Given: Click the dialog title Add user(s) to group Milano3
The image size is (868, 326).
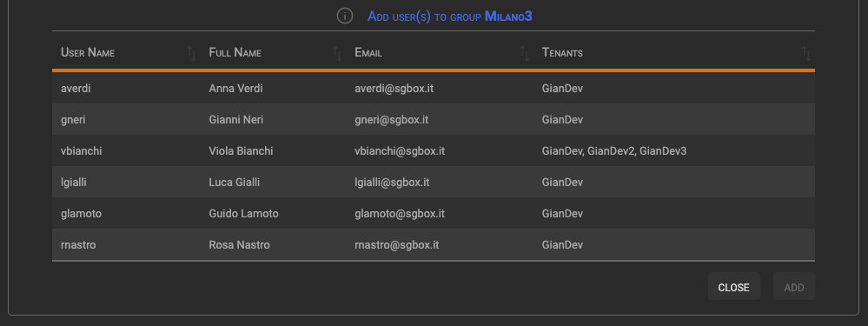Looking at the screenshot, I should (449, 16).
